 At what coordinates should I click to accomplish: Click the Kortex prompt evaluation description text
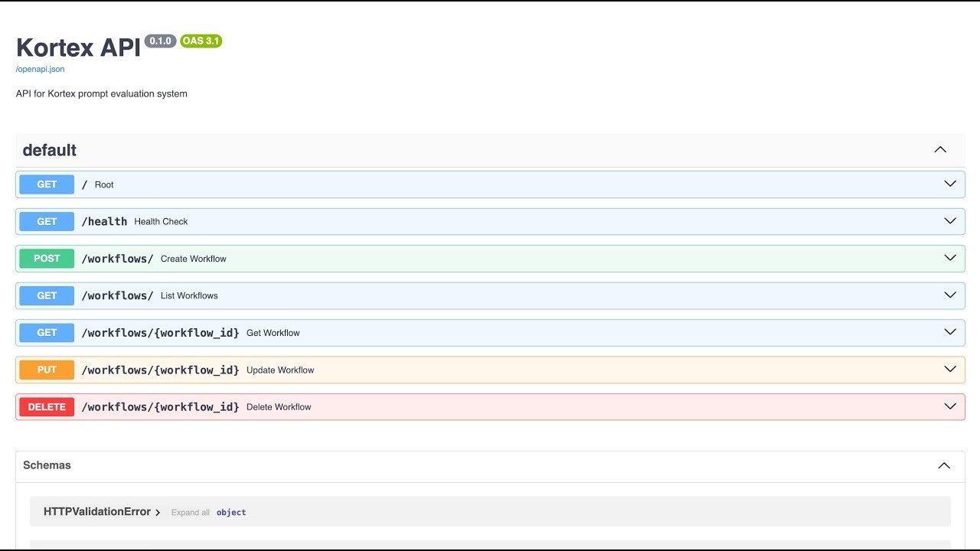[102, 93]
